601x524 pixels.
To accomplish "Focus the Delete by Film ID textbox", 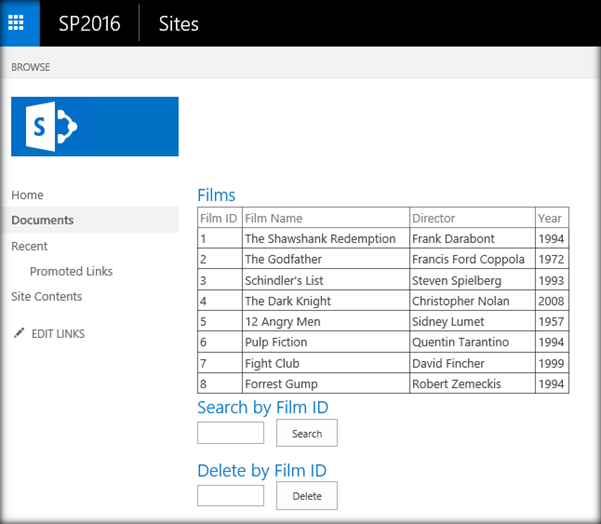I will (x=230, y=495).
